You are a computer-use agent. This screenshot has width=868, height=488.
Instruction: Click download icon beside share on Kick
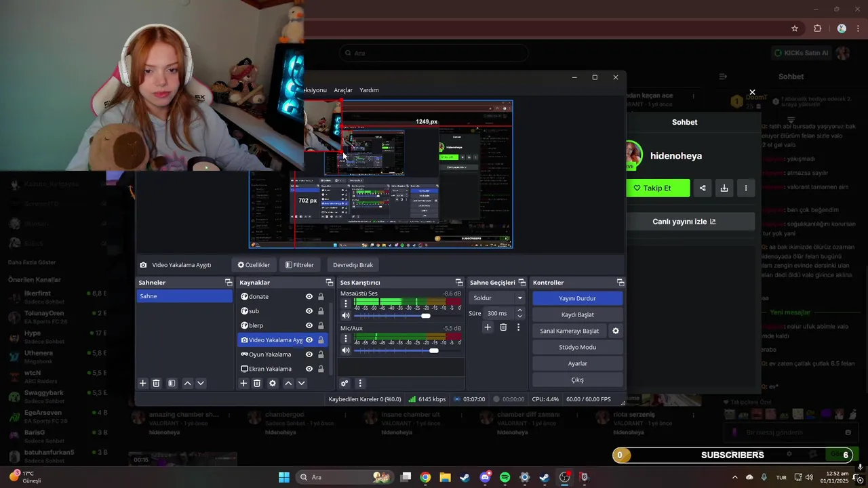pos(724,188)
